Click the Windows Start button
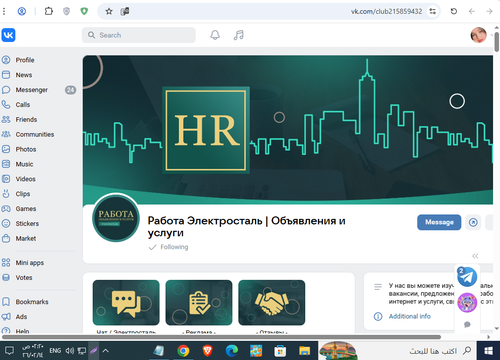Screen dimensions: 500x360 488,351
